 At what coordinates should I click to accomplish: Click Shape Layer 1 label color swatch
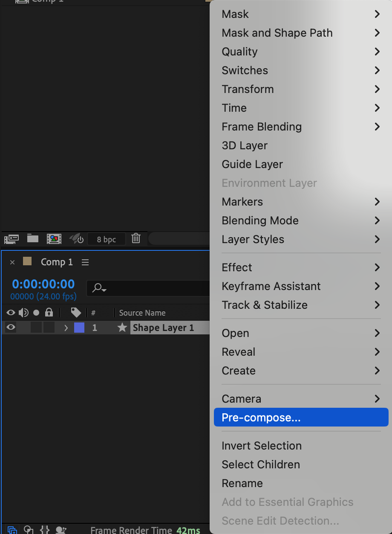(x=79, y=328)
